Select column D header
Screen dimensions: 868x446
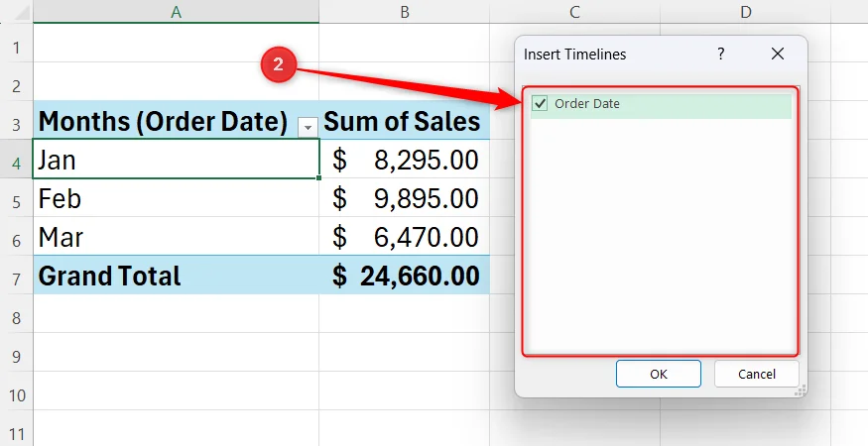coord(746,12)
